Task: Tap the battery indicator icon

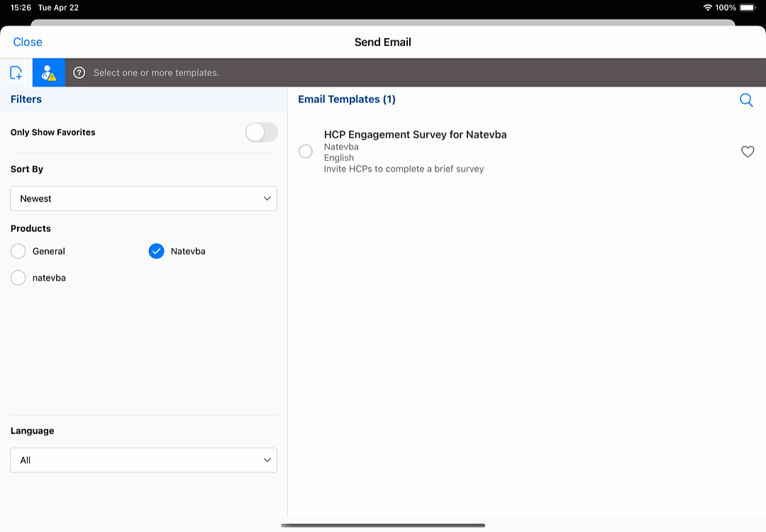Action: 748,7
